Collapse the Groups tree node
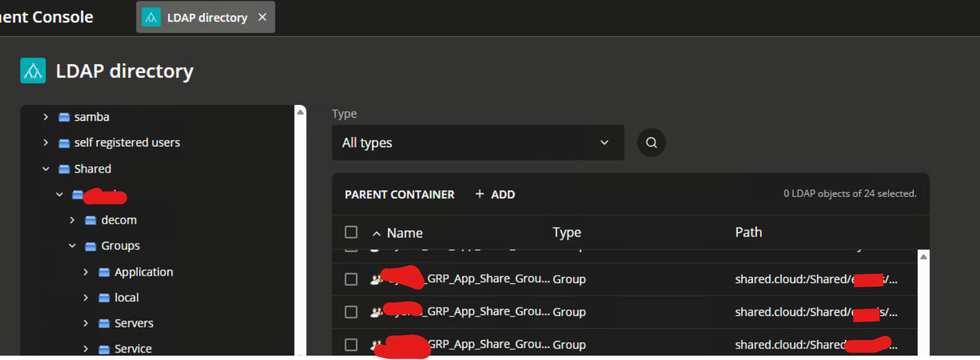Viewport: 980px width, 360px height. (72, 246)
